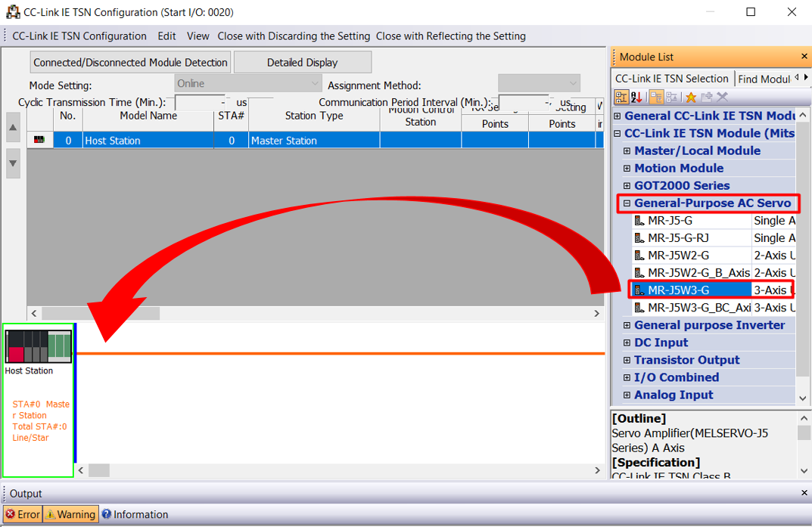The height and width of the screenshot is (527, 812).
Task: Click Connected/Disconnected Module Detection button
Action: 130,62
